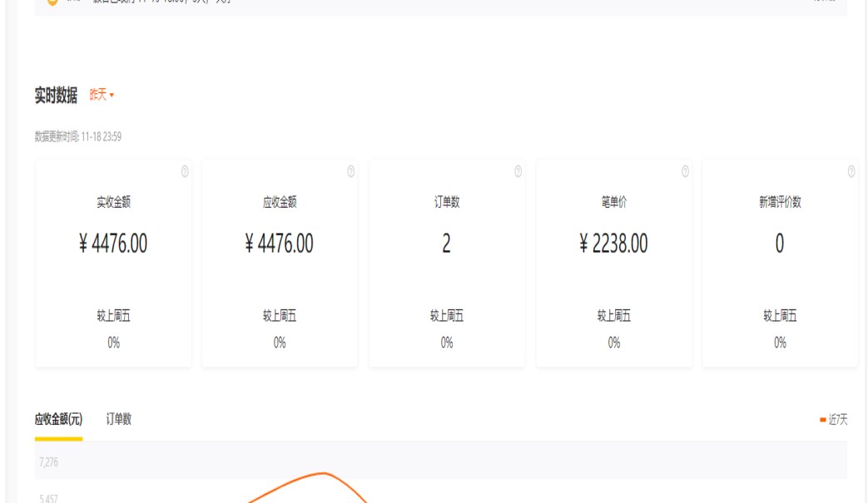This screenshot has height=503, width=868.
Task: Toggle the 近7天 chart legend series
Action: coord(834,420)
